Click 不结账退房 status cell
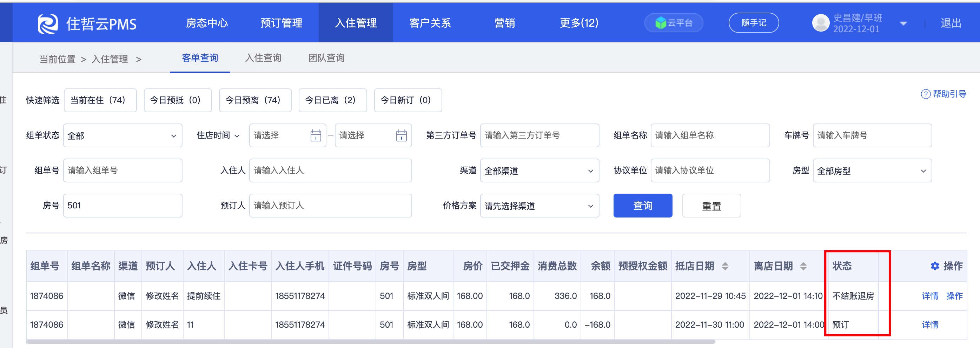 pyautogui.click(x=853, y=296)
